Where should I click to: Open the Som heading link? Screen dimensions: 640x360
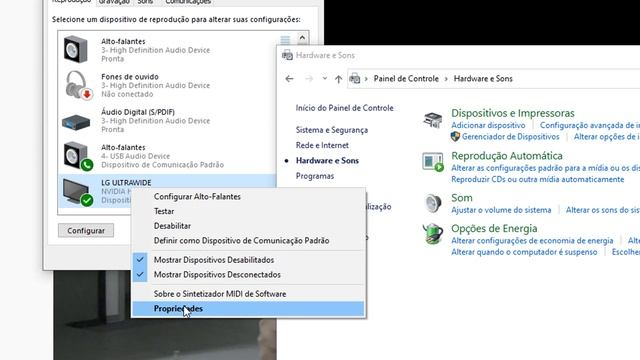tap(462, 198)
